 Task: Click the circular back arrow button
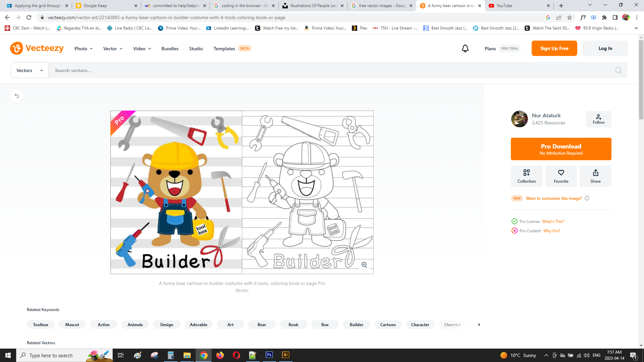pyautogui.click(x=17, y=96)
